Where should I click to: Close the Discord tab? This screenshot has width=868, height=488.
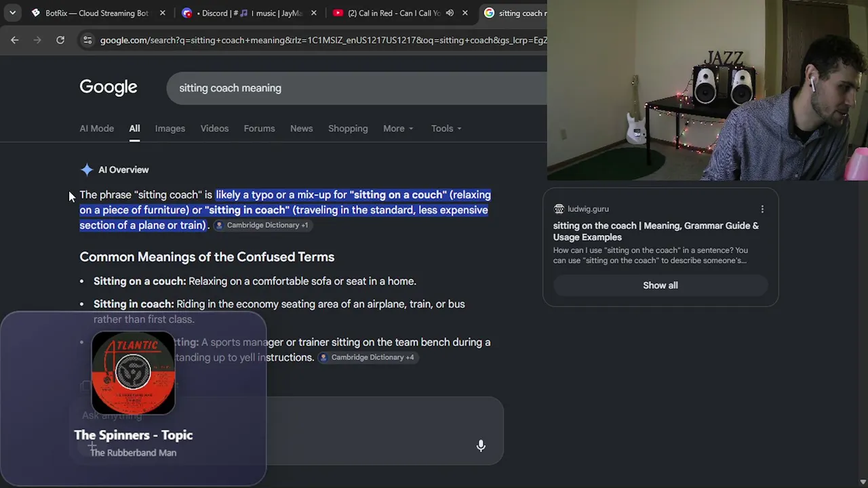[314, 13]
